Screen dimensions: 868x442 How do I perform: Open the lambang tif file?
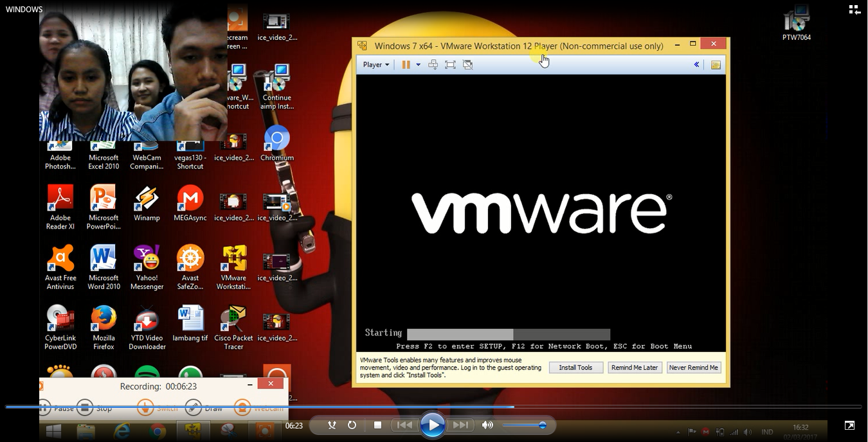190,324
